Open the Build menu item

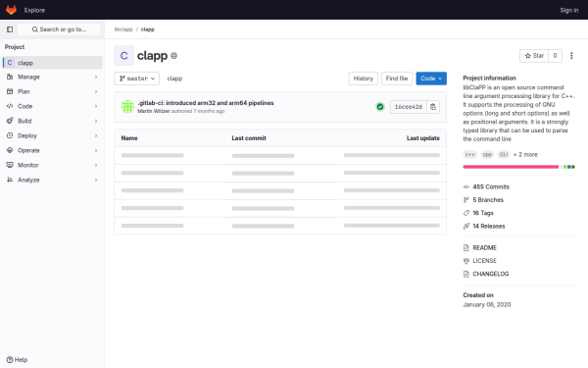point(53,121)
